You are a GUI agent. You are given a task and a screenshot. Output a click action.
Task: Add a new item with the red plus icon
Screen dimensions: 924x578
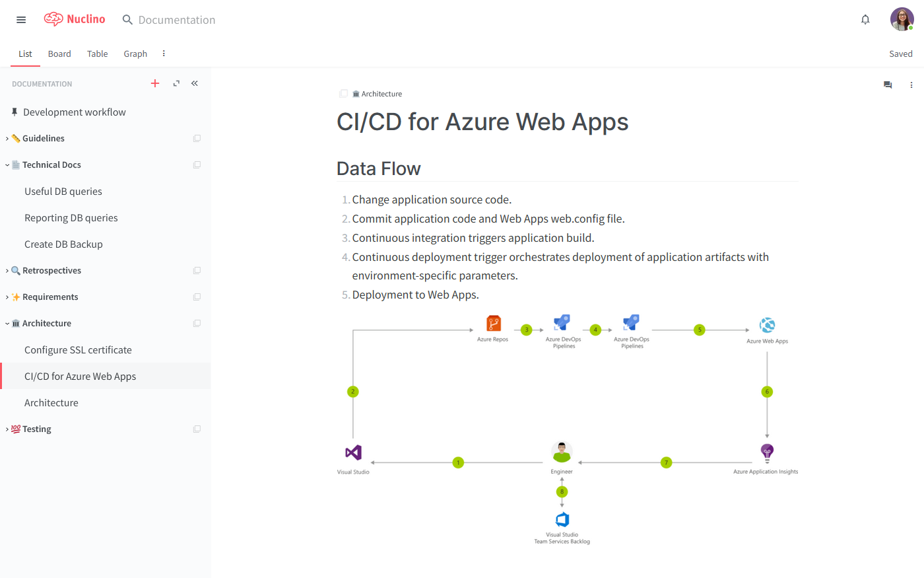pos(155,83)
